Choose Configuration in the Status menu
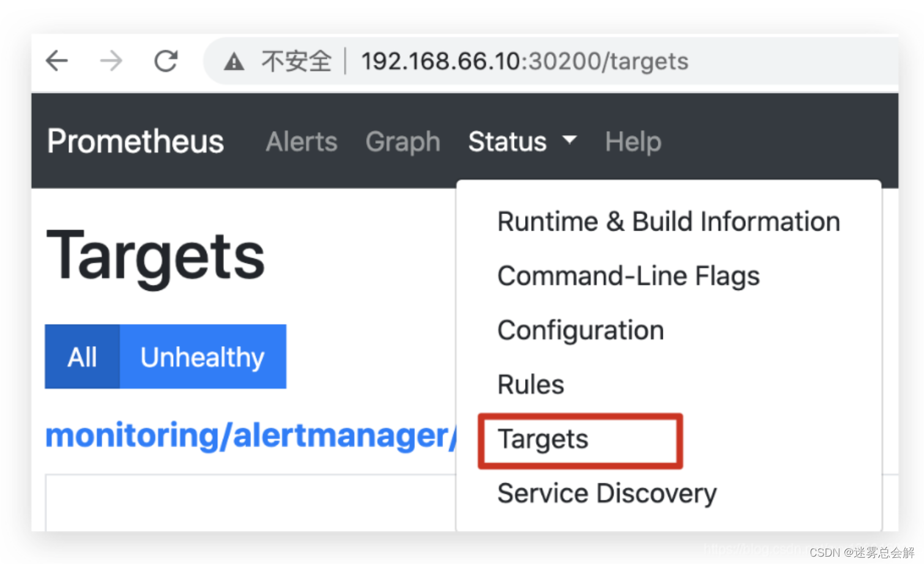924x564 pixels. [x=581, y=330]
